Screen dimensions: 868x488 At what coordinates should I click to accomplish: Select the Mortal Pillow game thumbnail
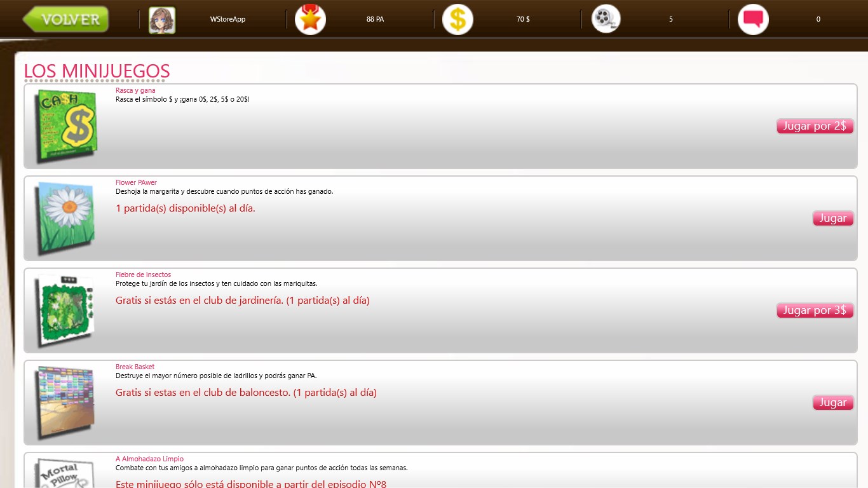65,473
